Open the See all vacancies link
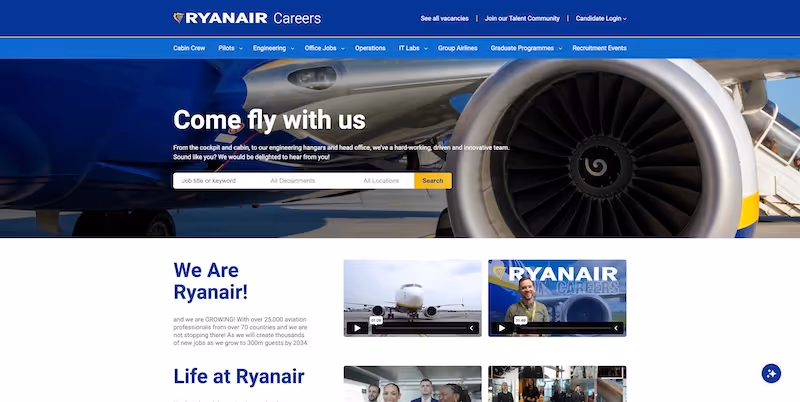Screen dimensions: 800x402 tap(444, 18)
